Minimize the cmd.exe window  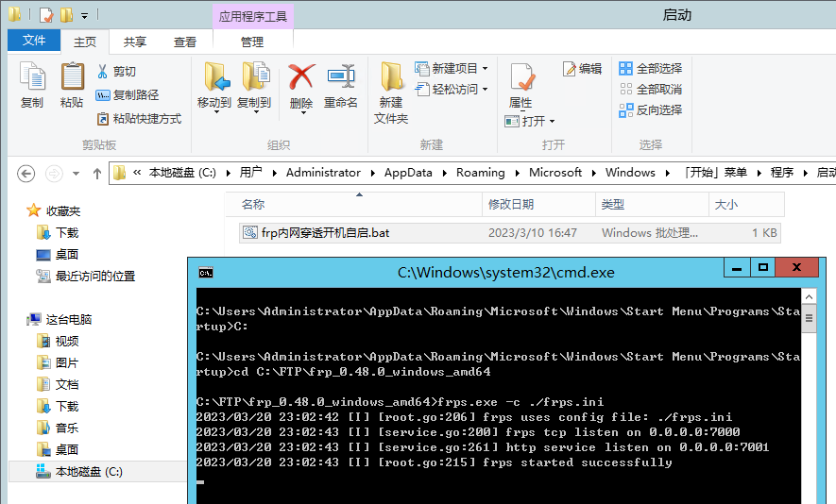737,267
